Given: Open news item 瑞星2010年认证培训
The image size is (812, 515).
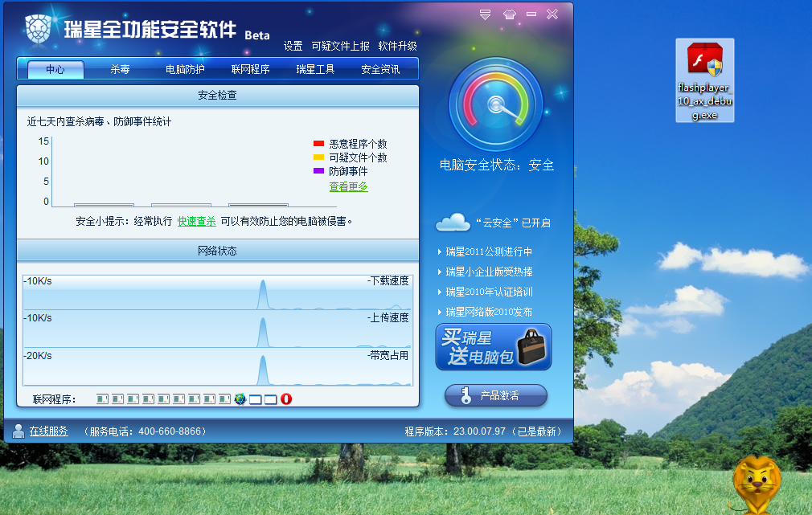Looking at the screenshot, I should click(x=489, y=292).
